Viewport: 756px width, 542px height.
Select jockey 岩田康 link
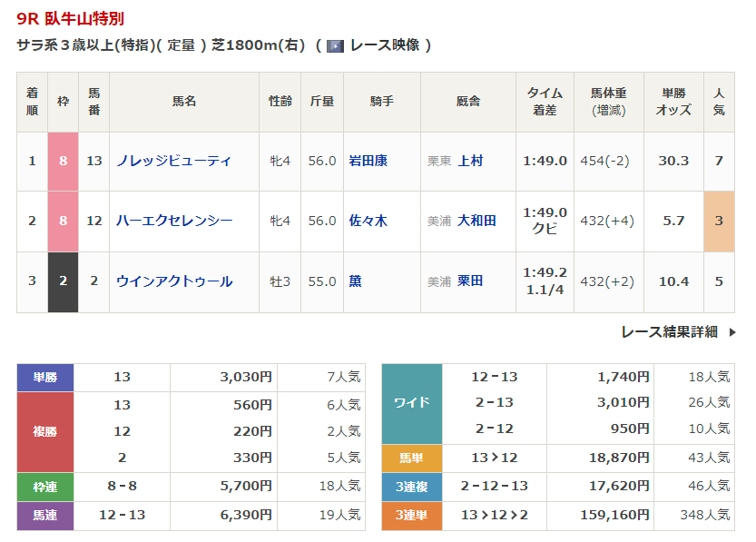(x=368, y=161)
